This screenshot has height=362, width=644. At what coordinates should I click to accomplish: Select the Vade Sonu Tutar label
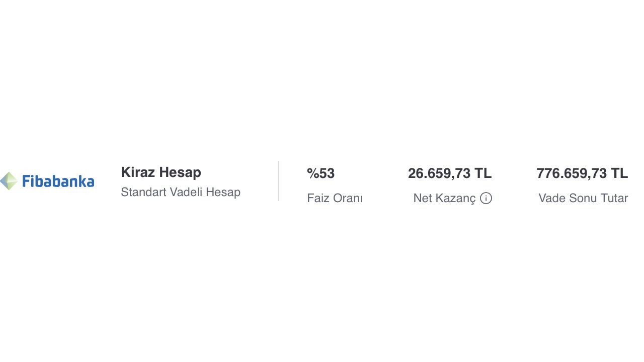583,198
